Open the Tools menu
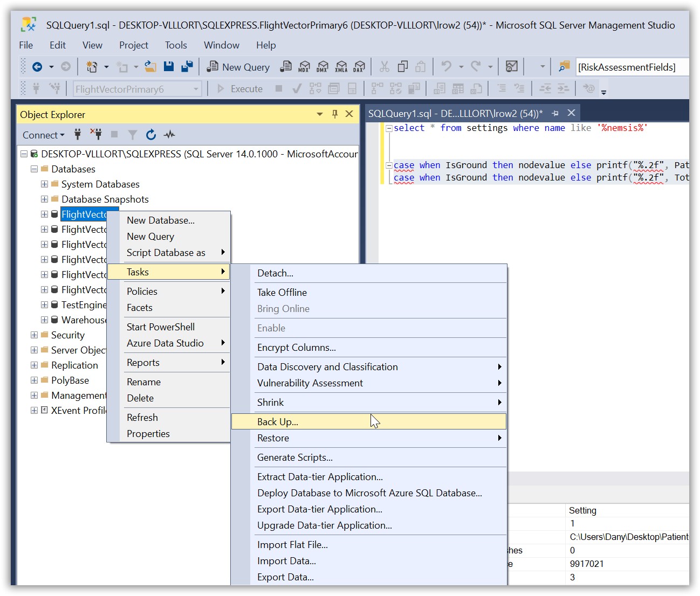 pos(176,45)
